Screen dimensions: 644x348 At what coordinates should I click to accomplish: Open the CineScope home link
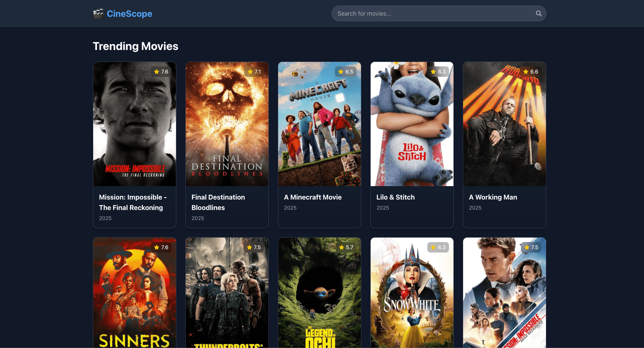tap(129, 14)
